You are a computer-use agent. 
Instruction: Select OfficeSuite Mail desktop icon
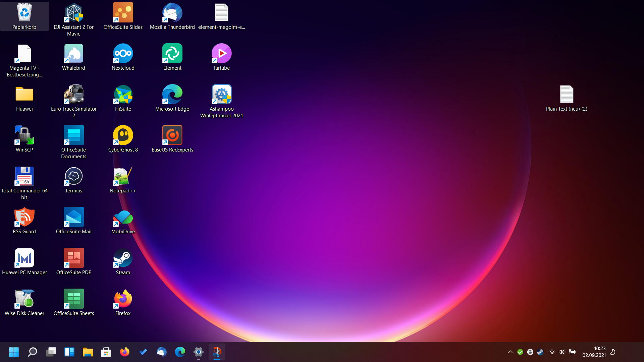[73, 221]
